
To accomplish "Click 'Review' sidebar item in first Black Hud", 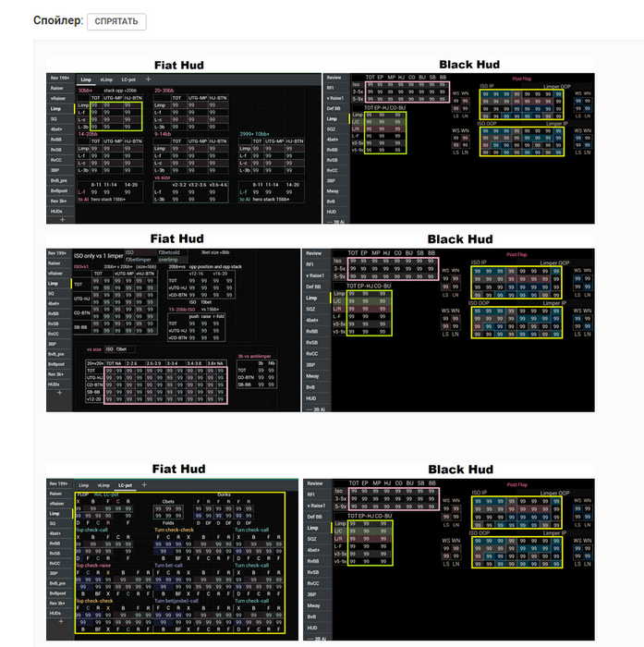I will coord(334,78).
